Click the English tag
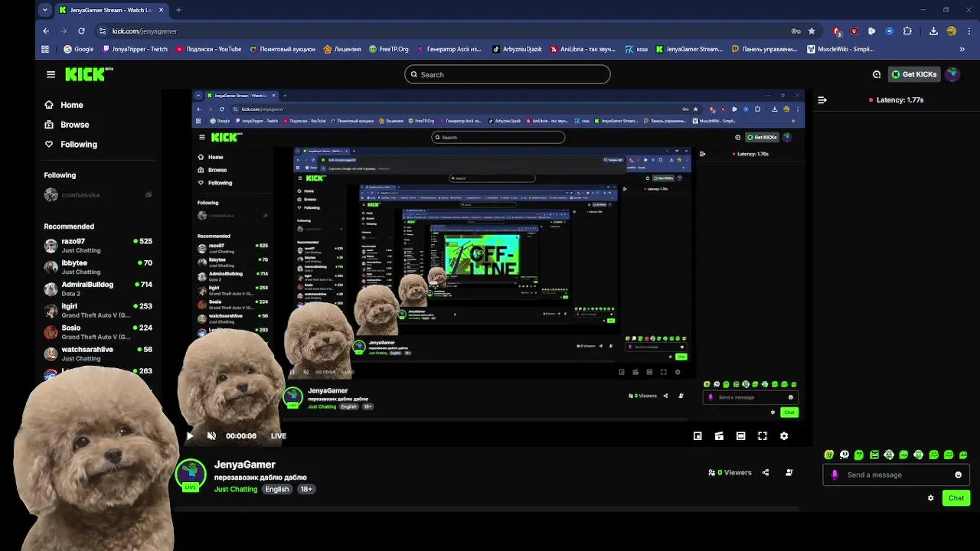This screenshot has height=551, width=980. (277, 489)
